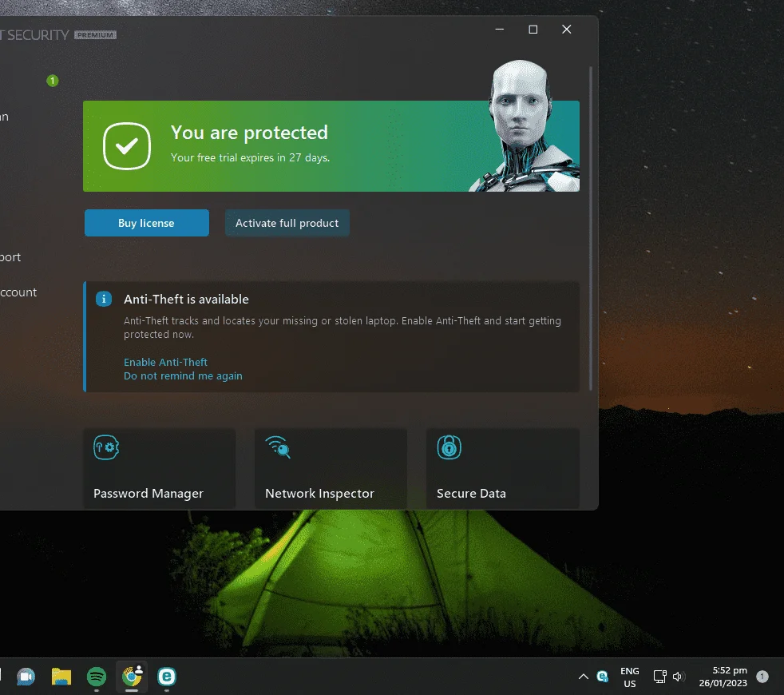784x695 pixels.
Task: Open the Secure Data tile
Action: pyautogui.click(x=502, y=469)
